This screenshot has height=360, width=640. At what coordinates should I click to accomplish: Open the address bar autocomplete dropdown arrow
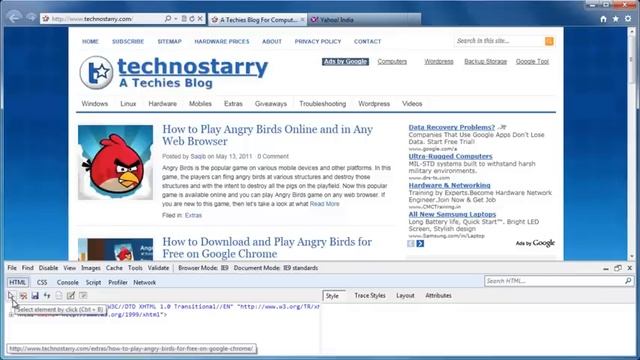(176, 19)
